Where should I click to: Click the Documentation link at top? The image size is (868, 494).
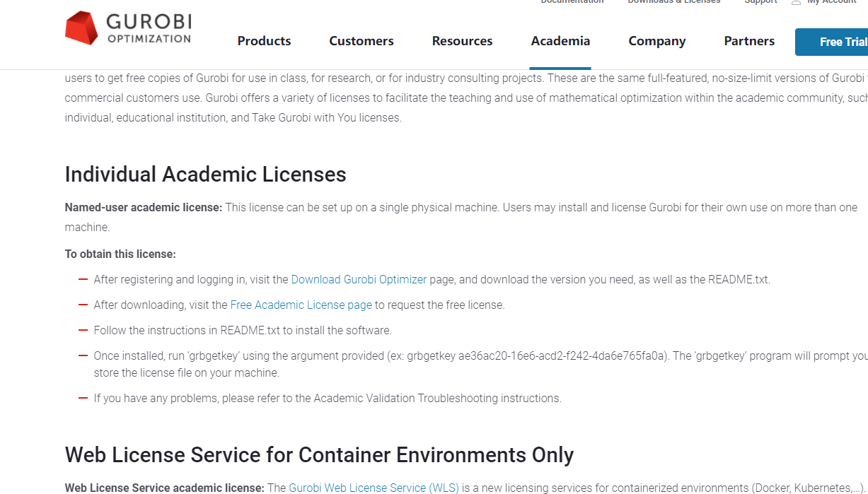pos(572,2)
